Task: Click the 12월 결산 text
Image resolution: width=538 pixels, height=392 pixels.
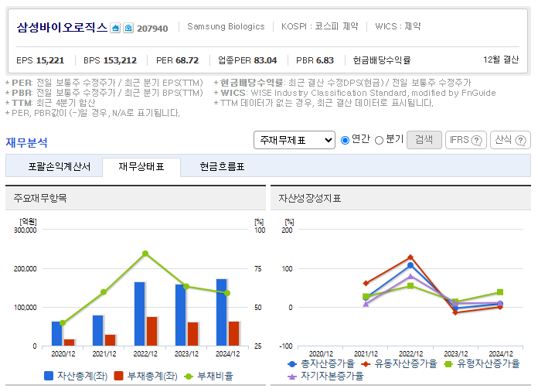Action: pos(501,60)
